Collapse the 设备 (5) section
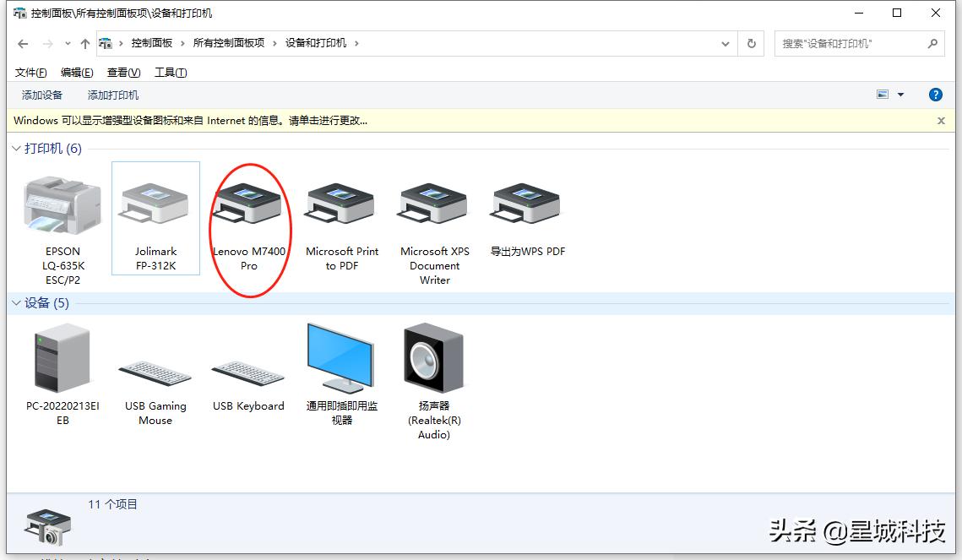Screen dimensions: 962x560 point(16,302)
